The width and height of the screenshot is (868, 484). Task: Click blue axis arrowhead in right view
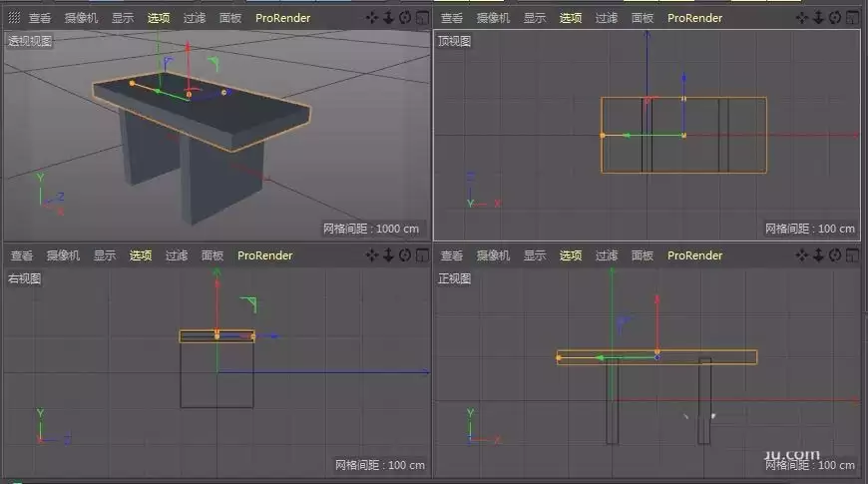[x=274, y=336]
